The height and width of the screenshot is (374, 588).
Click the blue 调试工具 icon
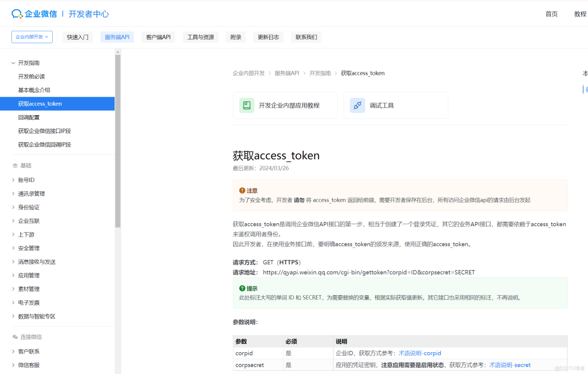(357, 105)
